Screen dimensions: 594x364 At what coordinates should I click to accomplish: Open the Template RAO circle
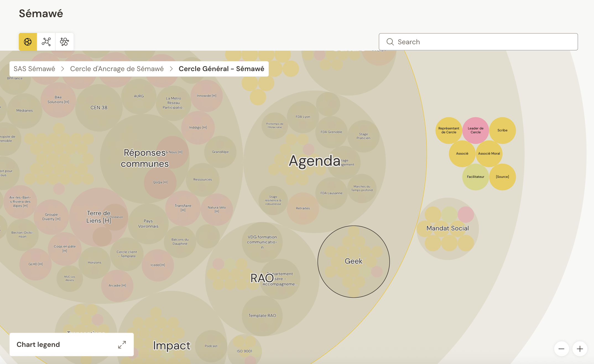click(x=262, y=316)
